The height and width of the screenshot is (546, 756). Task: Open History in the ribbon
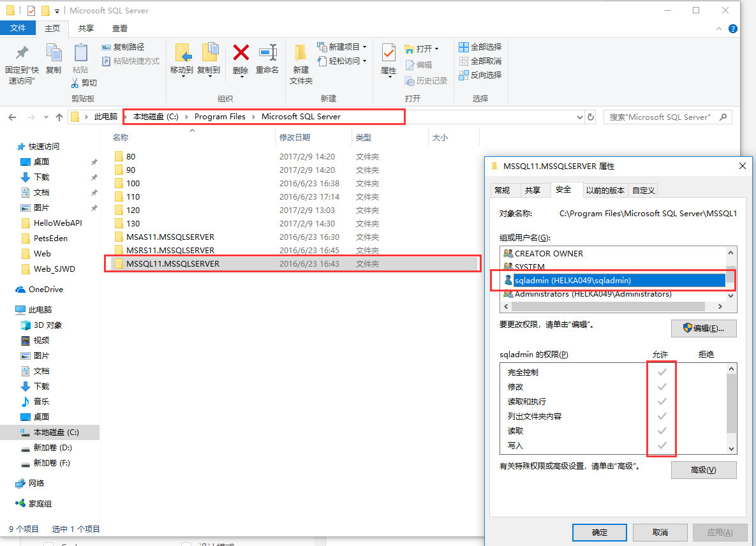(x=426, y=80)
